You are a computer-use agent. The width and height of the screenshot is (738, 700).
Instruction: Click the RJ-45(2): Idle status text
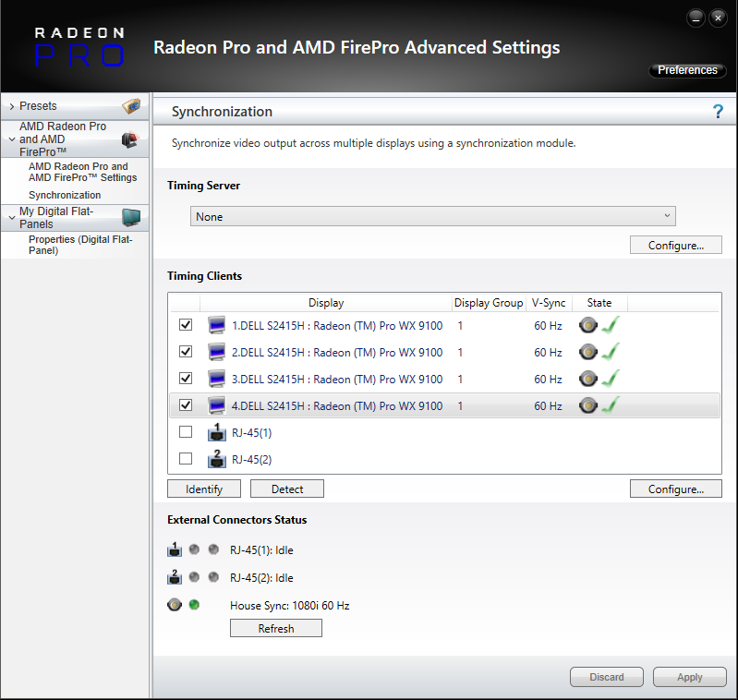(x=261, y=578)
